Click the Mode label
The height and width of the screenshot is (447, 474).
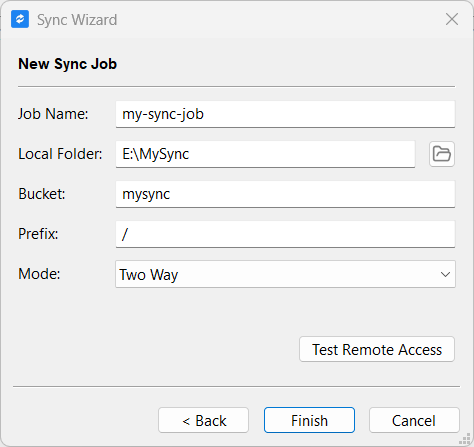coord(39,274)
